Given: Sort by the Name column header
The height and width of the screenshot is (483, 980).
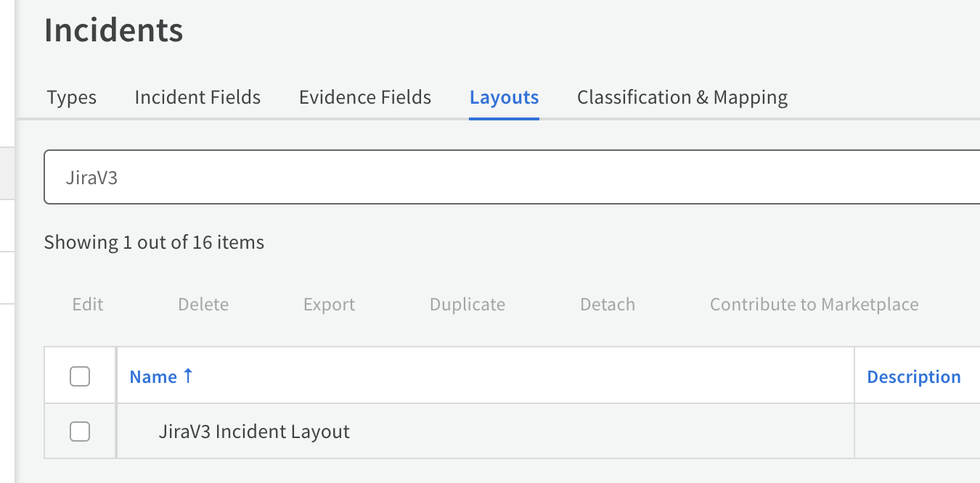Looking at the screenshot, I should pyautogui.click(x=153, y=377).
